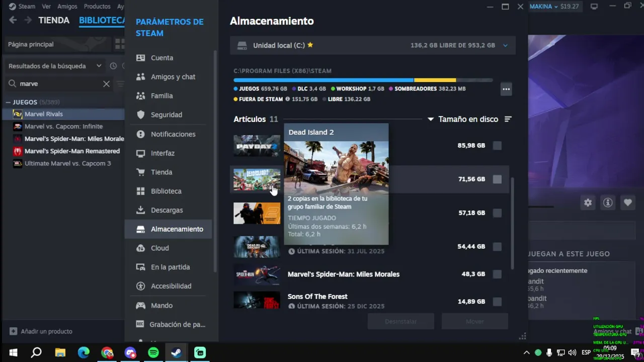Image resolution: width=644 pixels, height=362 pixels.
Task: Go to TIENDA tab
Action: pyautogui.click(x=54, y=21)
